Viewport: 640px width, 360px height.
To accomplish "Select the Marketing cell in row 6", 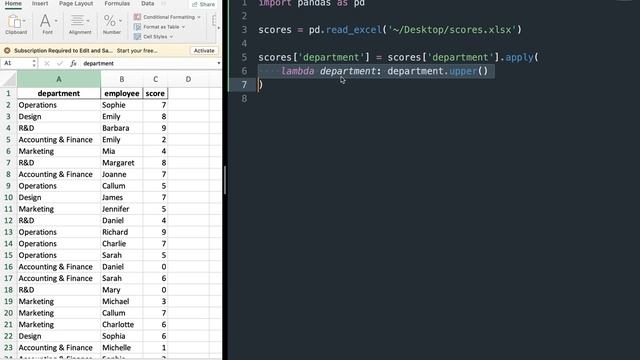I will [x=59, y=151].
